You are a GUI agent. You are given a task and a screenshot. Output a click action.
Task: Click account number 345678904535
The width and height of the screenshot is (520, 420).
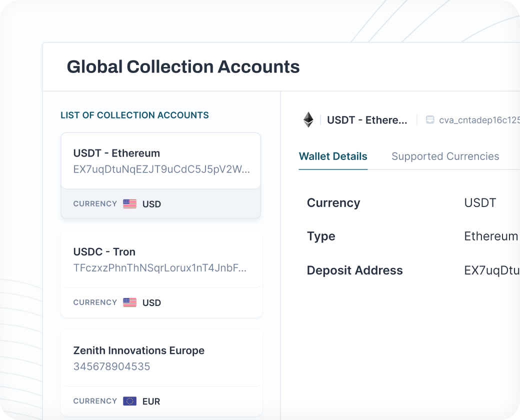coord(112,366)
